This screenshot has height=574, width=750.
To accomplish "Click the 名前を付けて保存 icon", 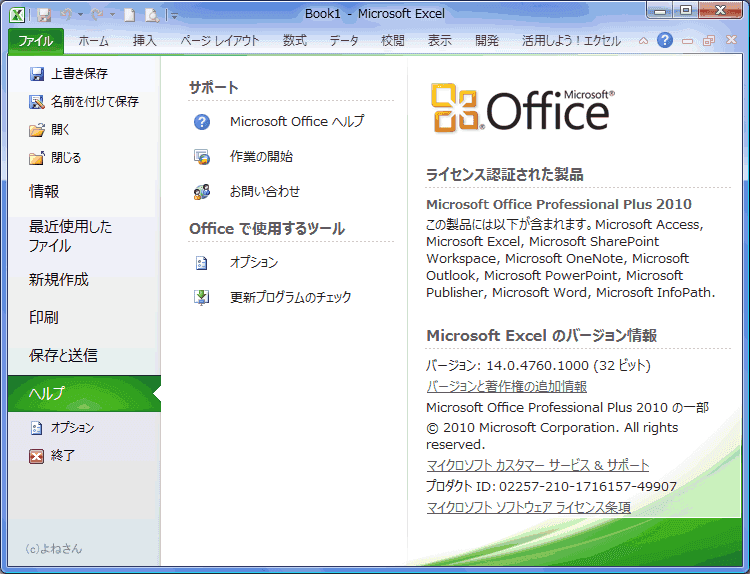I will coord(37,101).
